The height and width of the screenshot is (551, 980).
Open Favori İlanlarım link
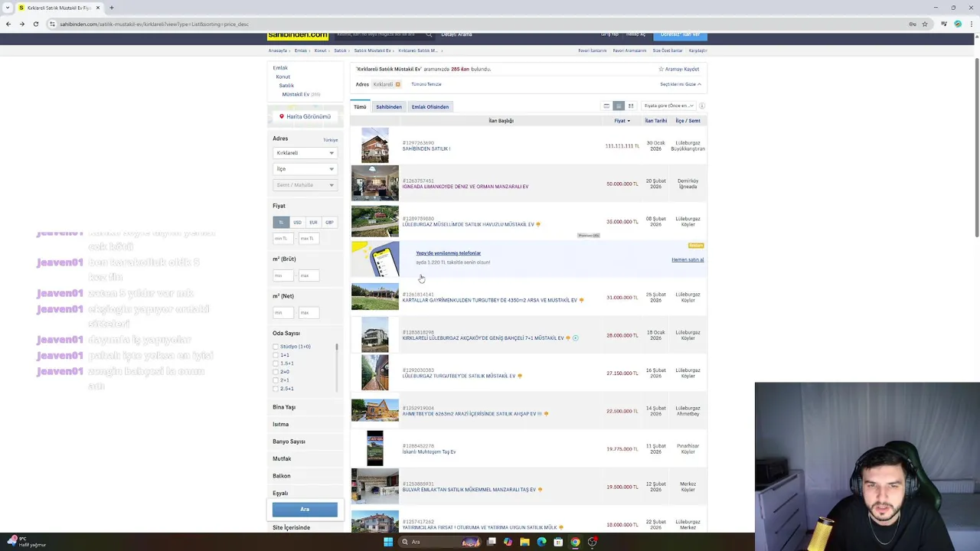593,51
